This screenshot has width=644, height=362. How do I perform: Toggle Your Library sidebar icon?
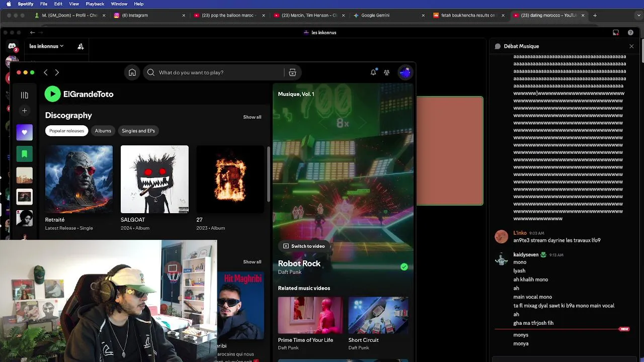pos(24,95)
